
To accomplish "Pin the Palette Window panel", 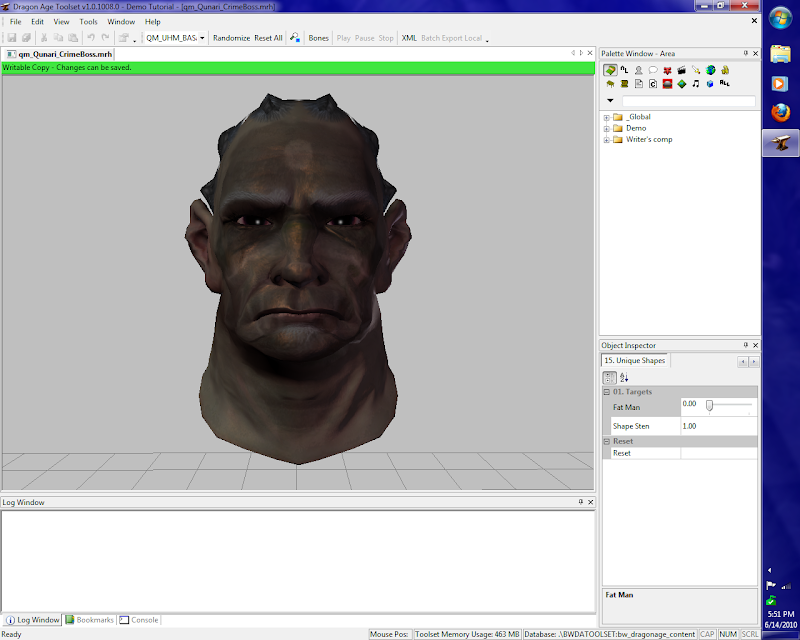I will coord(745,52).
